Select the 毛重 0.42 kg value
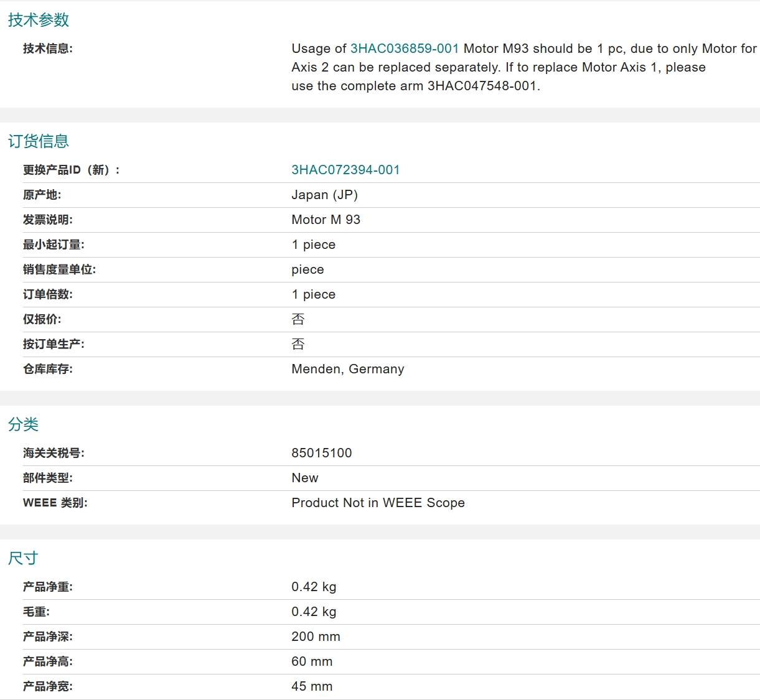 (314, 612)
